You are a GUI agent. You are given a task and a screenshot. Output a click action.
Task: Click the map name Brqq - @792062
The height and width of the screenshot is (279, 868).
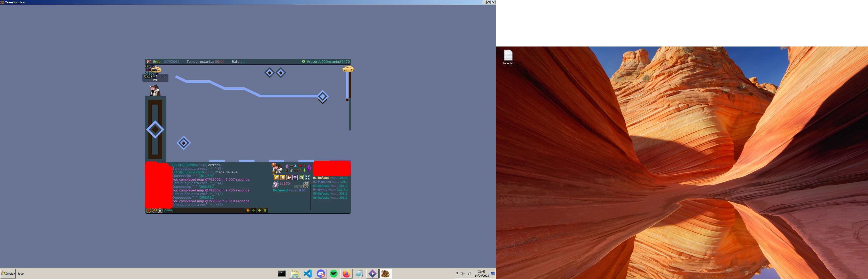[166, 62]
